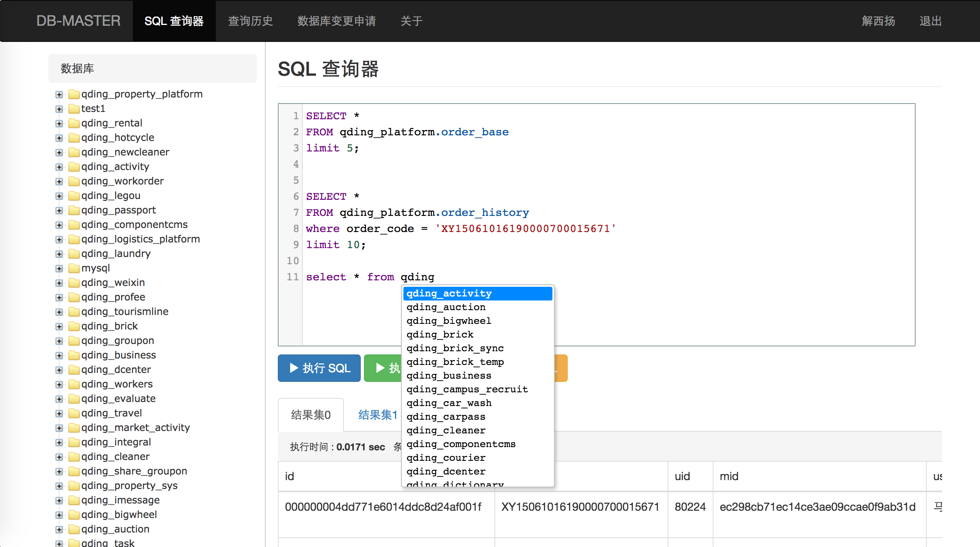Click editor line 11 after qding
The width and height of the screenshot is (980, 547).
click(x=435, y=277)
